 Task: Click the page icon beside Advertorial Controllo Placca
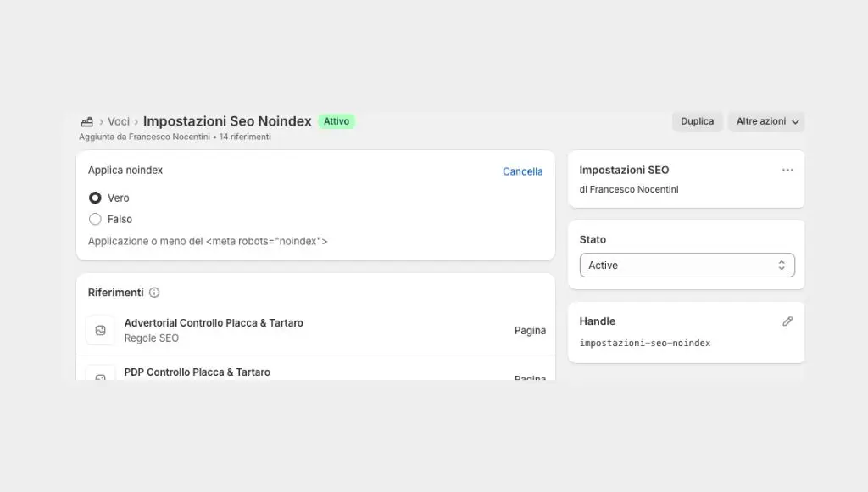coord(100,330)
